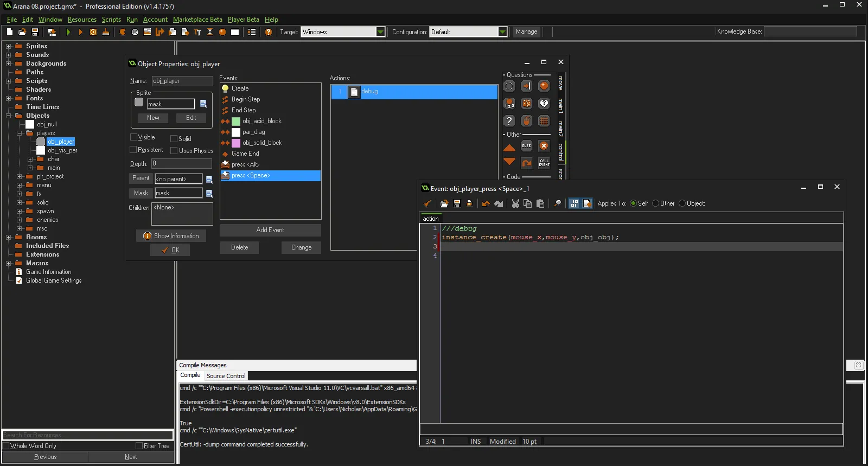Toggle the Solid checkbox
The width and height of the screenshot is (868, 466).
point(174,139)
